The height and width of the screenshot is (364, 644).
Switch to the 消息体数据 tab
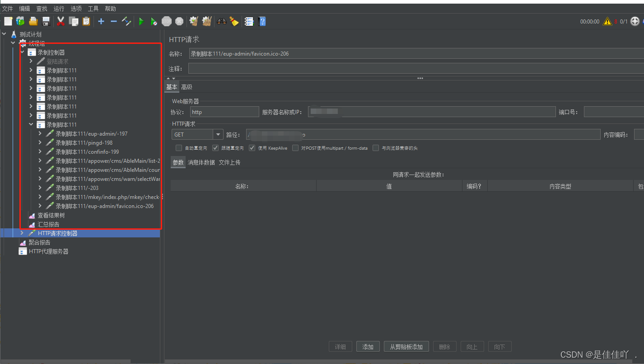(x=201, y=162)
